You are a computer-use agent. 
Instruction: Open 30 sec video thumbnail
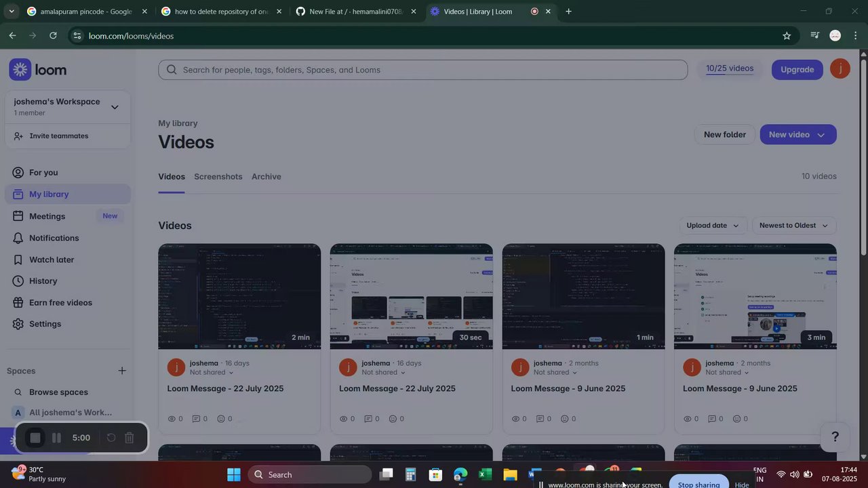[x=412, y=296]
